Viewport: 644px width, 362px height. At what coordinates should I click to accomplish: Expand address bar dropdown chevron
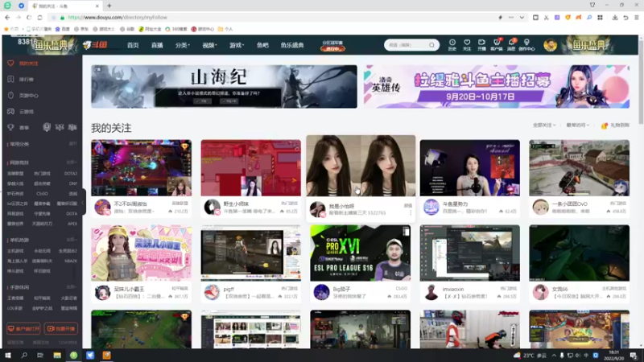[x=522, y=17]
